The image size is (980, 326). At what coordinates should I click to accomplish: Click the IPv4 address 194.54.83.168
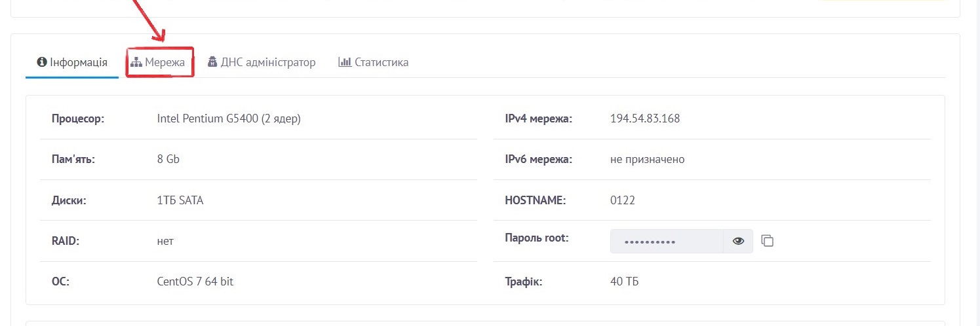[x=644, y=118]
